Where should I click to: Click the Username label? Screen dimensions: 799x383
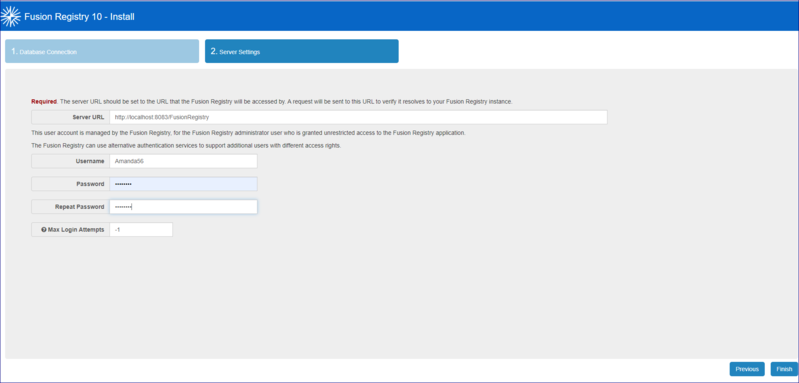(x=90, y=161)
